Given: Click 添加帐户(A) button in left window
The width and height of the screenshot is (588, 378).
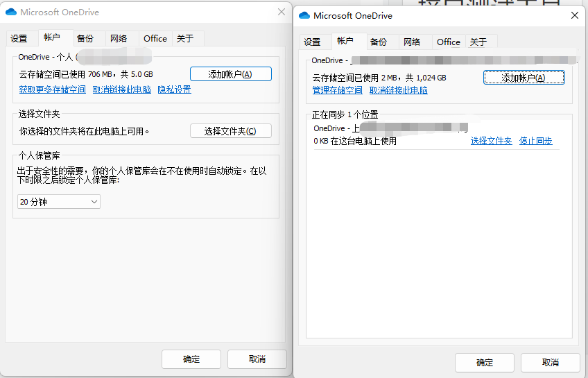Looking at the screenshot, I should (231, 74).
